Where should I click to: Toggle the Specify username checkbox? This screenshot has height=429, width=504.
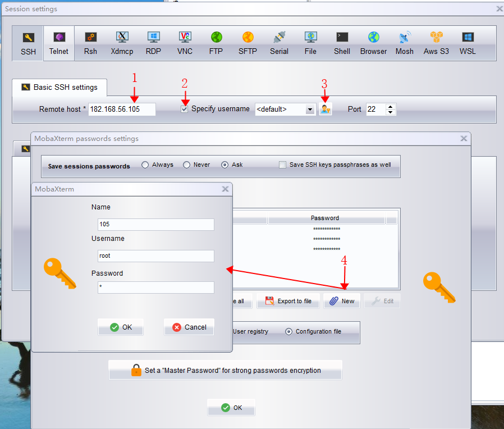pos(185,108)
